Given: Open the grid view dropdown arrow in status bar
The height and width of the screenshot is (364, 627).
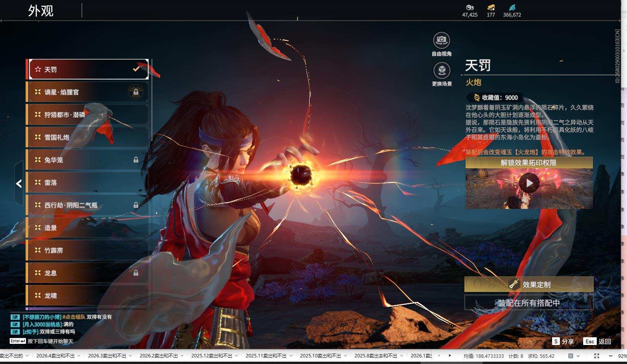Looking at the screenshot, I should 578,356.
